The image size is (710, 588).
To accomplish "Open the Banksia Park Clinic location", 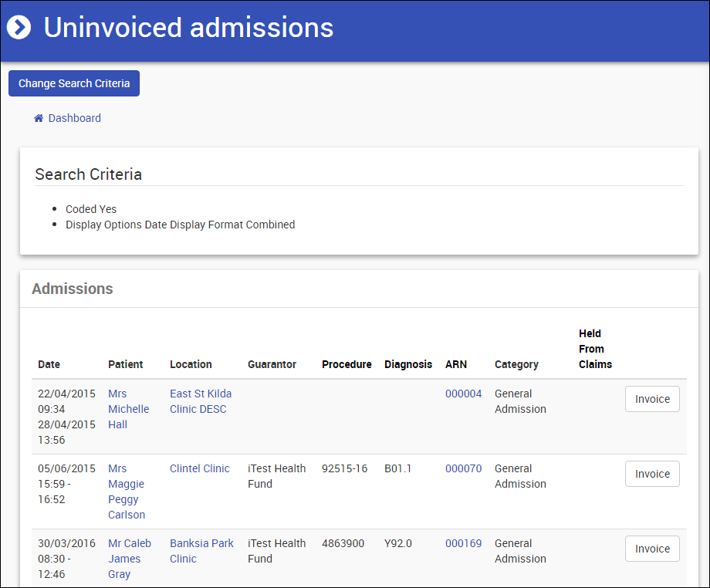I will 201,551.
